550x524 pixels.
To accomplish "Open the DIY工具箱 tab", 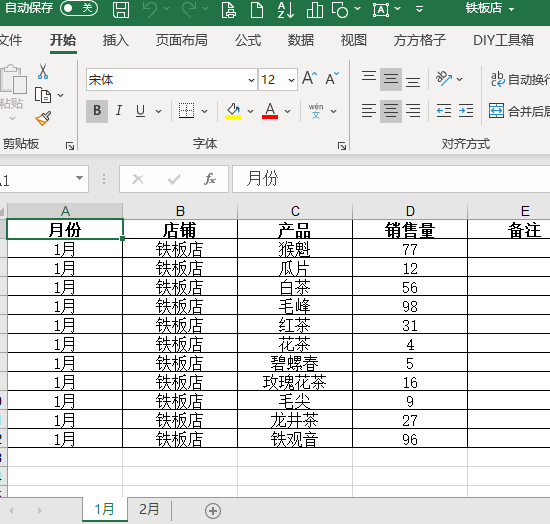I will (x=503, y=40).
